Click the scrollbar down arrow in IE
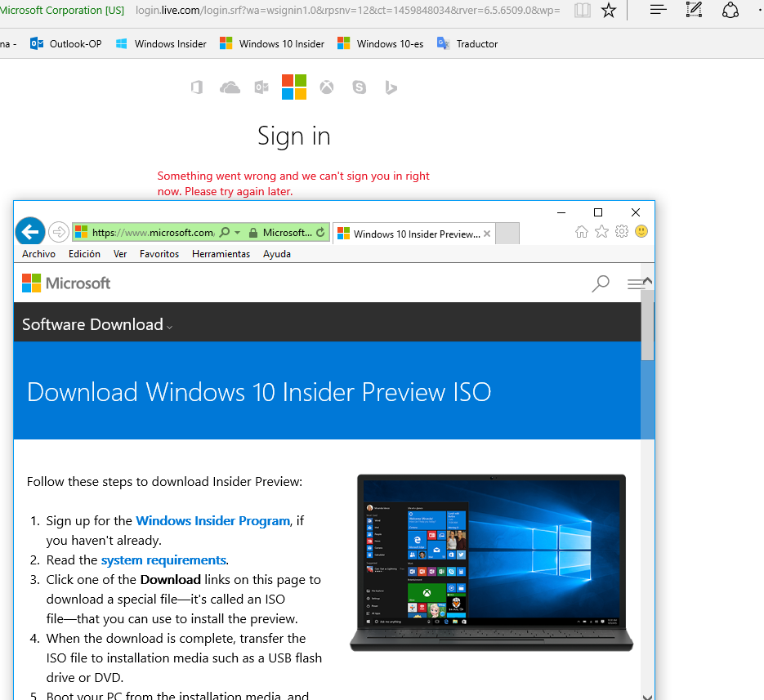The width and height of the screenshot is (764, 700). [x=647, y=696]
